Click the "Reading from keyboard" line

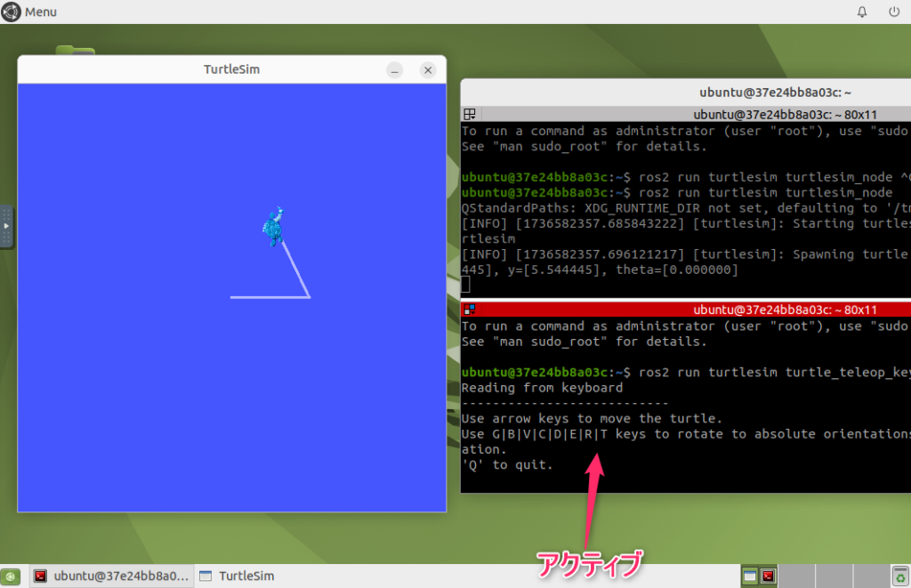[542, 388]
